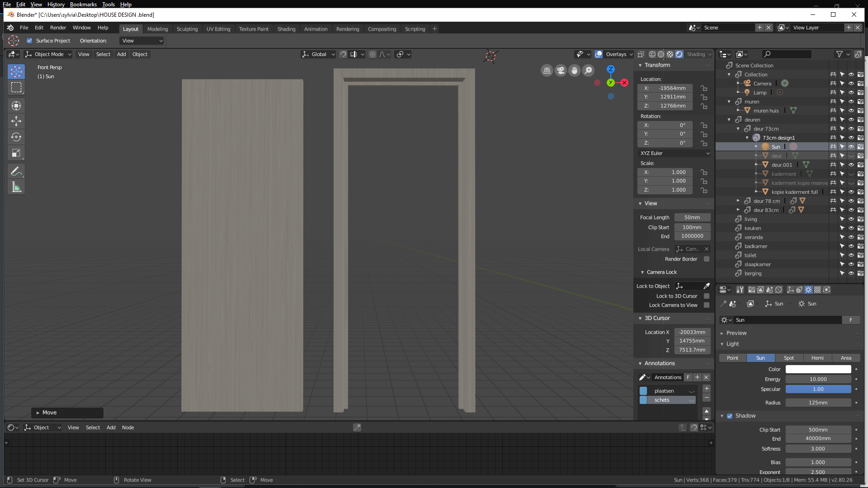Image resolution: width=868 pixels, height=488 pixels.
Task: Pick the Measure ruler tool
Action: point(16,187)
